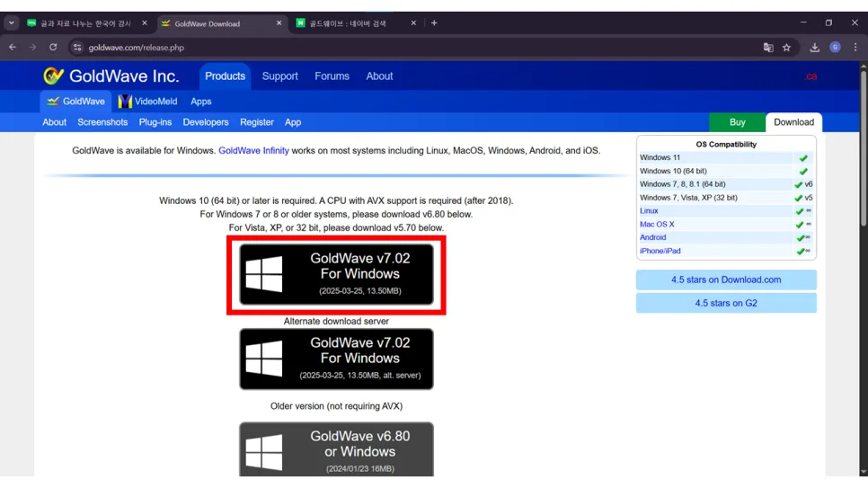Click the .ca link in header

811,76
